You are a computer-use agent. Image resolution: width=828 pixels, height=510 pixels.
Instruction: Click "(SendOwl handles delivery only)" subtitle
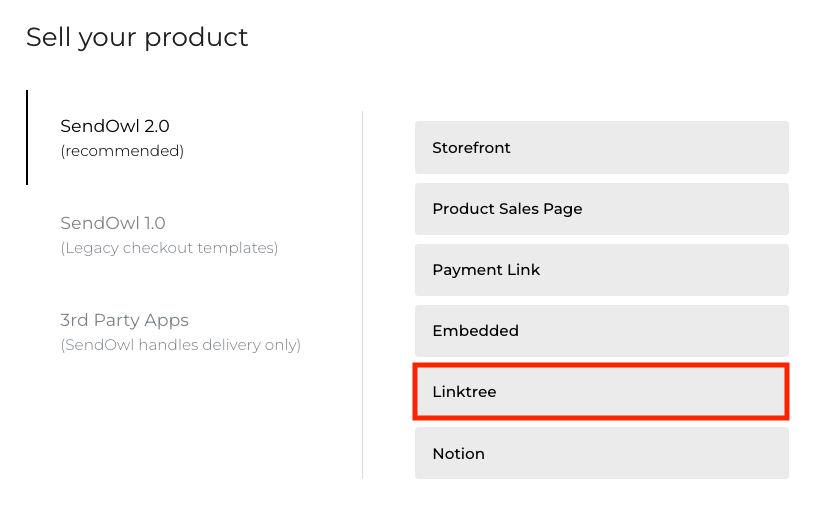click(180, 345)
